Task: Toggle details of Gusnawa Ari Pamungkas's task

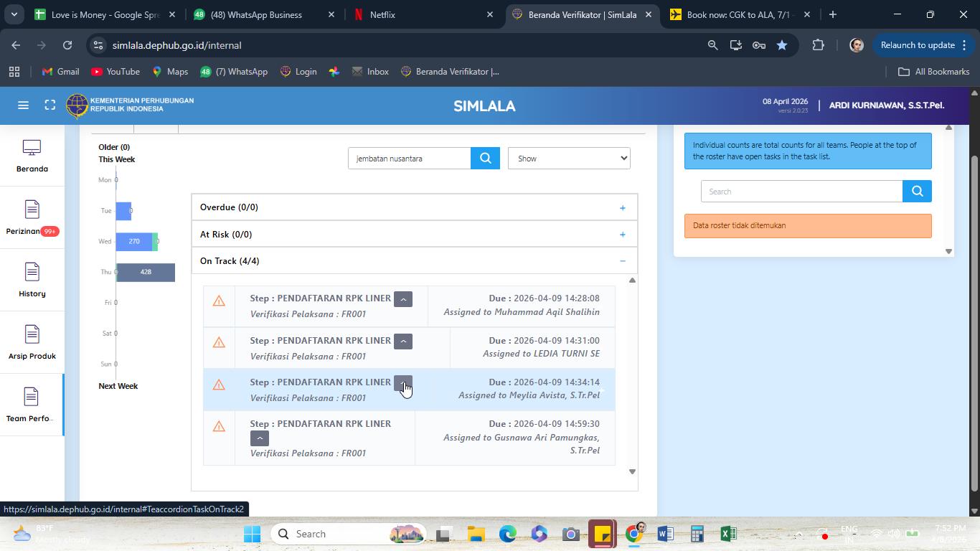Action: click(260, 438)
